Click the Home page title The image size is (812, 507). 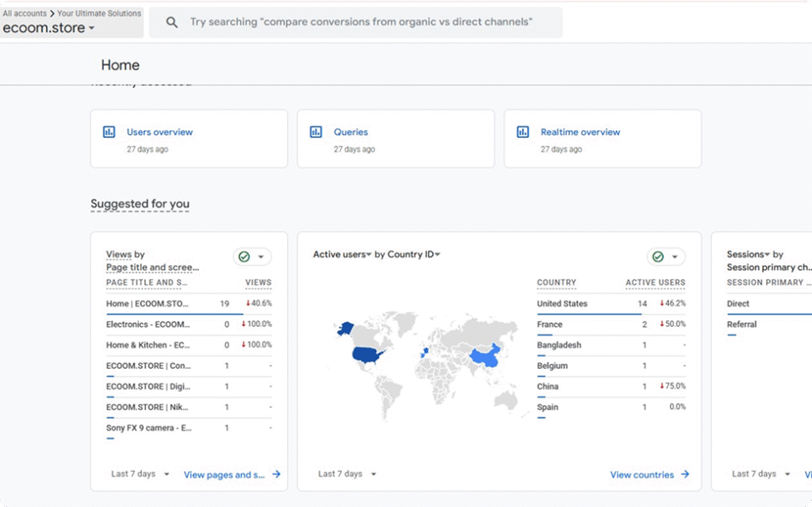click(x=121, y=65)
